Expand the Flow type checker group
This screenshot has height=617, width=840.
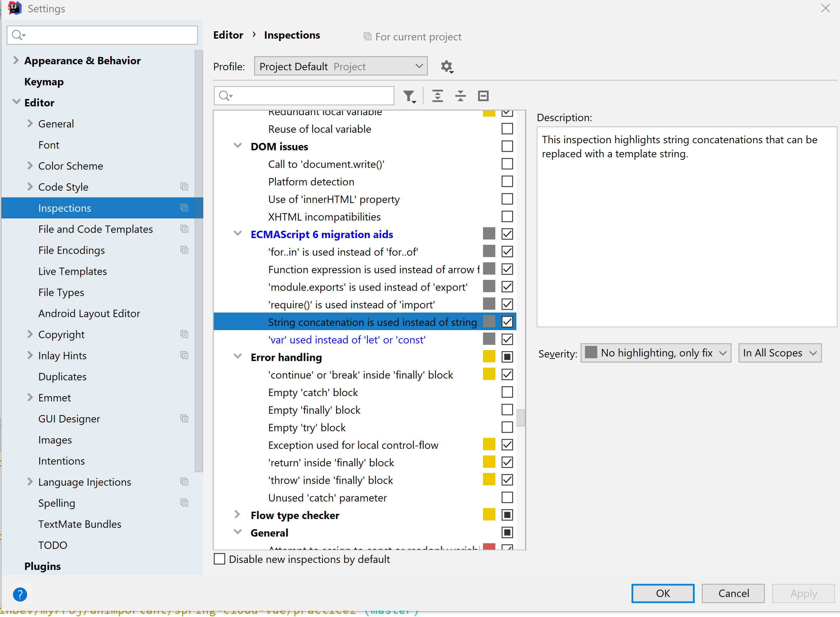(x=237, y=515)
